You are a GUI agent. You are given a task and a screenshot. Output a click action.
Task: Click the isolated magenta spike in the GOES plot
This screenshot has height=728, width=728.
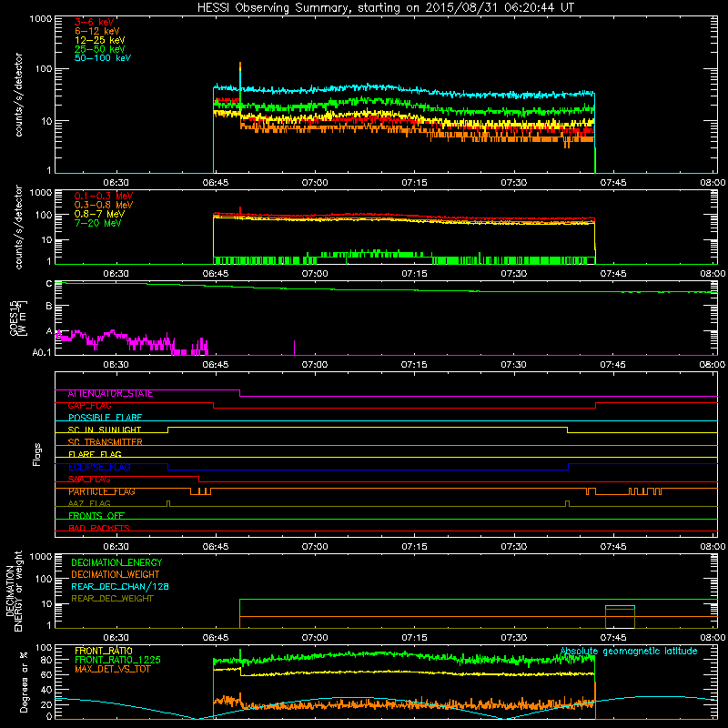[294, 348]
